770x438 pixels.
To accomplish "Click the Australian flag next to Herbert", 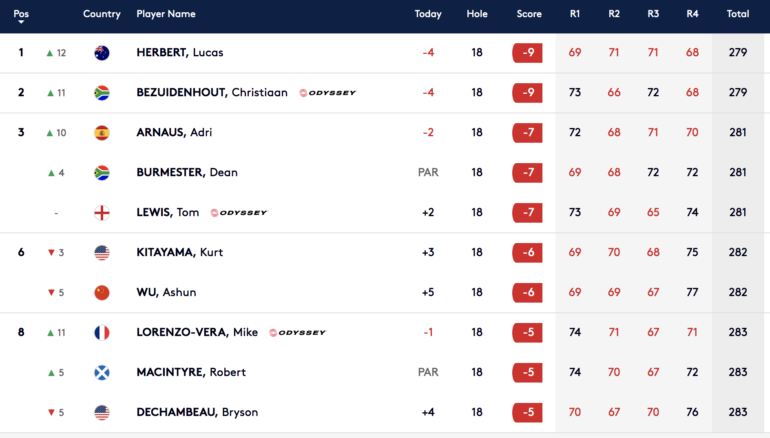I will tap(102, 53).
